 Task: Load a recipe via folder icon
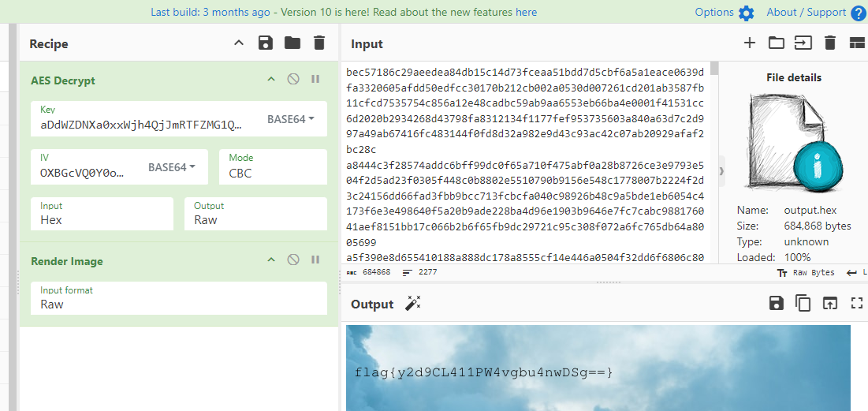(x=292, y=43)
